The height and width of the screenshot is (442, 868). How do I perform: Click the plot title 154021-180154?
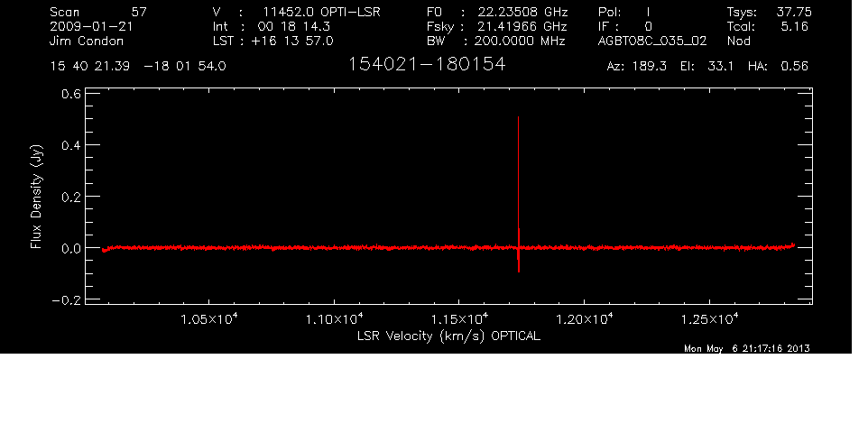(x=427, y=65)
